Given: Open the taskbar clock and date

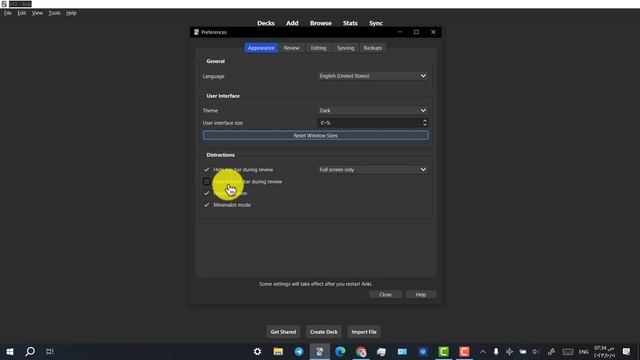Looking at the screenshot, I should point(604,351).
